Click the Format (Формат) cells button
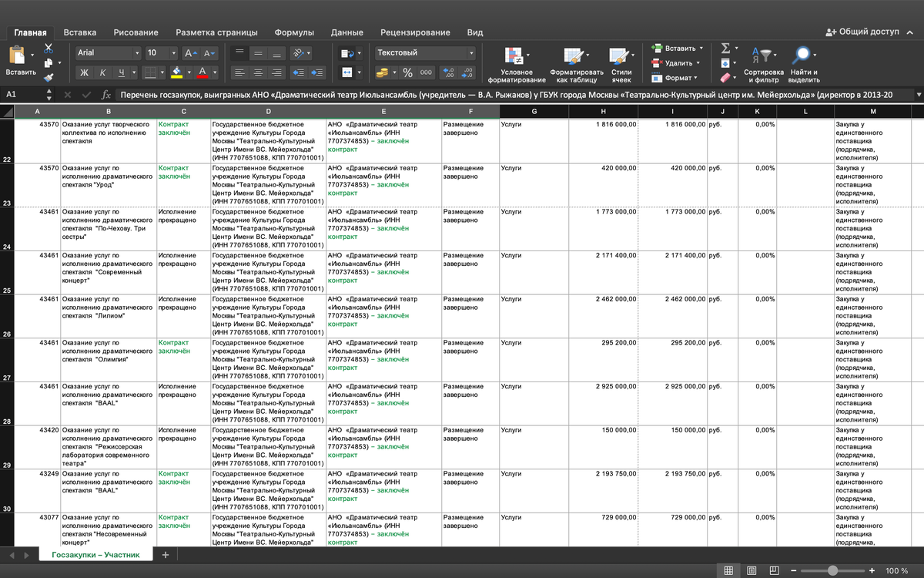Viewport: 924px width, 578px height. point(674,78)
